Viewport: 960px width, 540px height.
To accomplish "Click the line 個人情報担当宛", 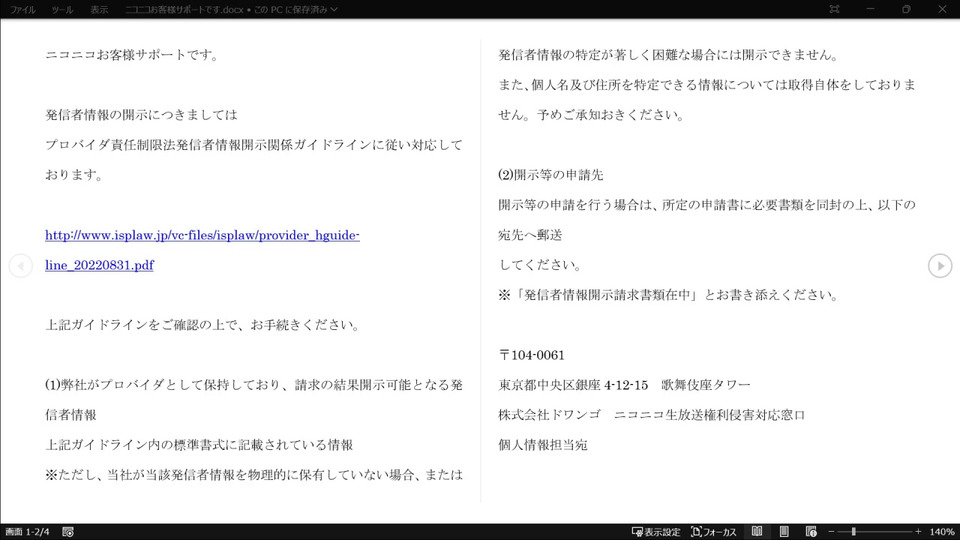I will [x=542, y=445].
